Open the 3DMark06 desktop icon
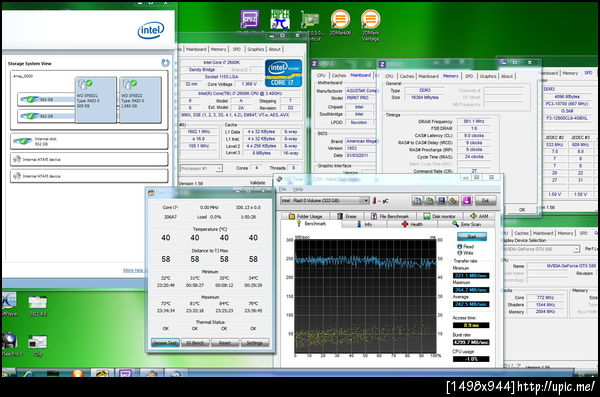The width and height of the screenshot is (600, 397). (340, 19)
